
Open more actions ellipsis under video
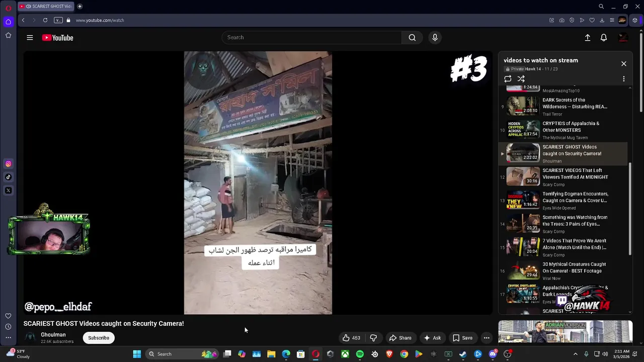pyautogui.click(x=487, y=338)
